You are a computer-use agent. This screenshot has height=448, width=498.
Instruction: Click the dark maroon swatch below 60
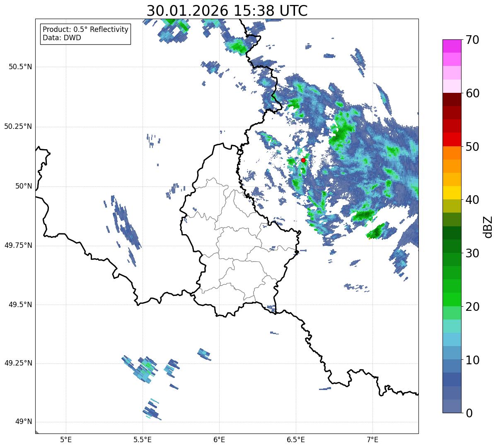coord(452,99)
